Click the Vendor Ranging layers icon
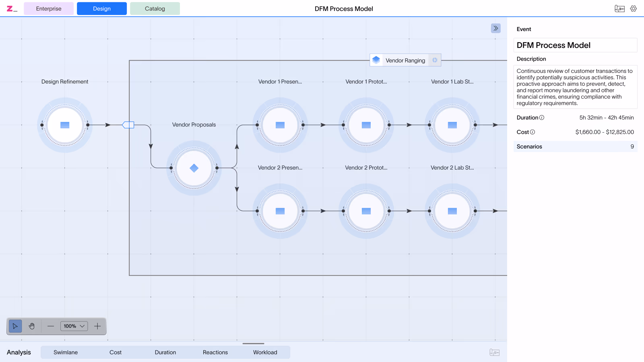The width and height of the screenshot is (644, 362). click(376, 60)
